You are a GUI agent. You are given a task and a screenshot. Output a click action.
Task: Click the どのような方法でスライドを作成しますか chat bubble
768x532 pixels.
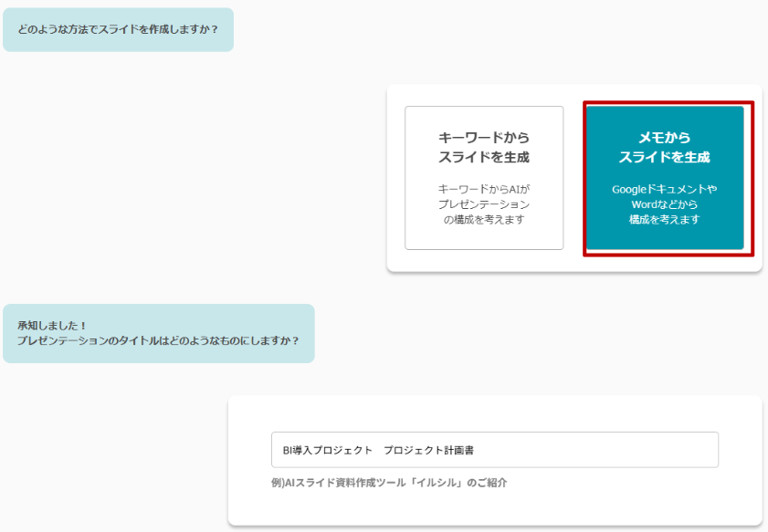pos(118,29)
